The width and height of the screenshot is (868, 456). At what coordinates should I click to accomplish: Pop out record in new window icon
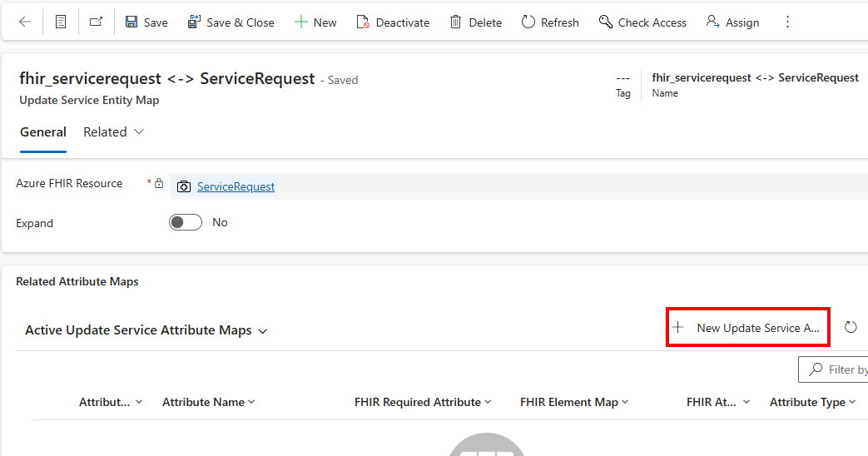97,22
